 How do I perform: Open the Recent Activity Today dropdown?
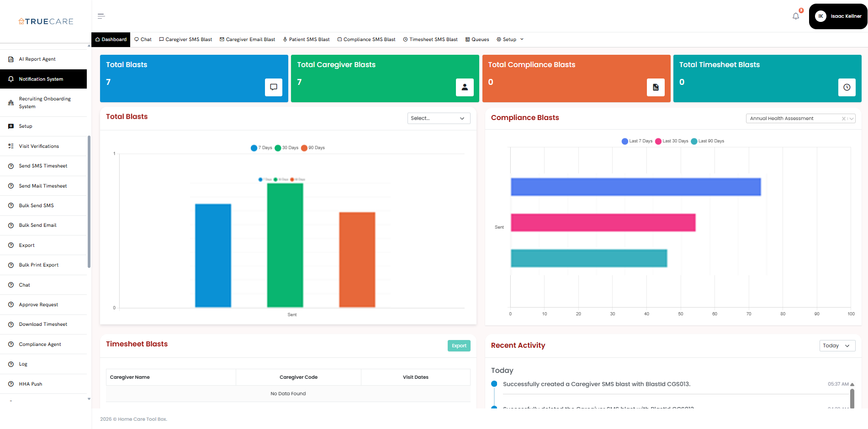click(x=837, y=346)
